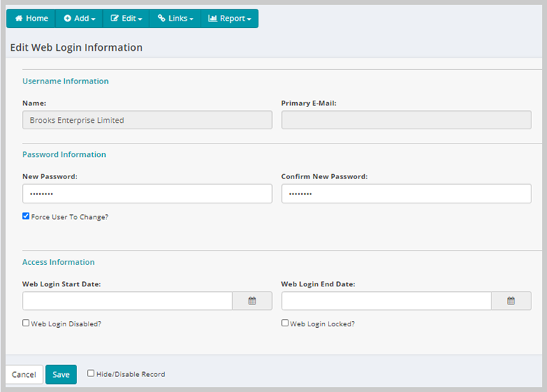This screenshot has width=547, height=392.
Task: Select the Confirm New Password field
Action: 406,194
